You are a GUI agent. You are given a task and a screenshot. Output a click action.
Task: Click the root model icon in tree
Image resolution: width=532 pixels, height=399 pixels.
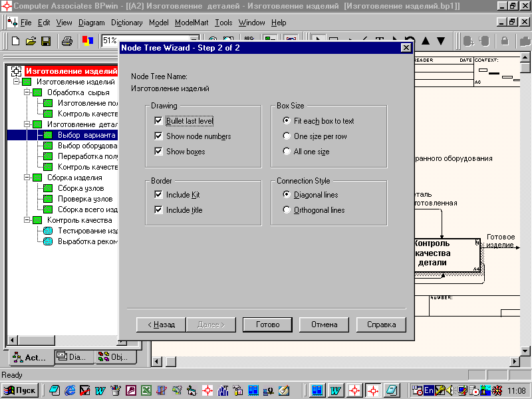[16, 71]
